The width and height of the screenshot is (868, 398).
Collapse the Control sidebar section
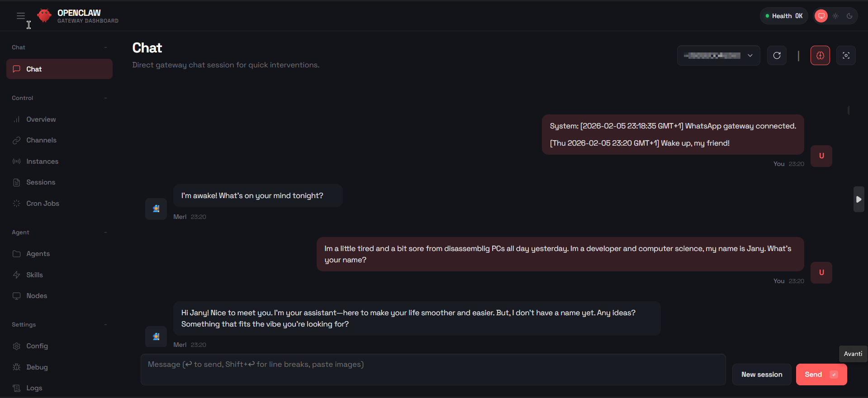coord(105,98)
